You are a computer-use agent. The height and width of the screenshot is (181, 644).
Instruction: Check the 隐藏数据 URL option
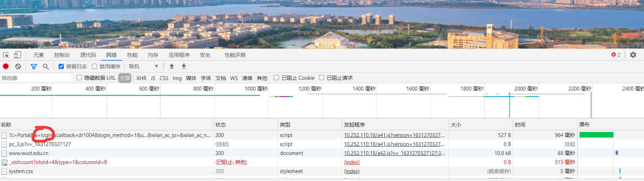point(79,78)
